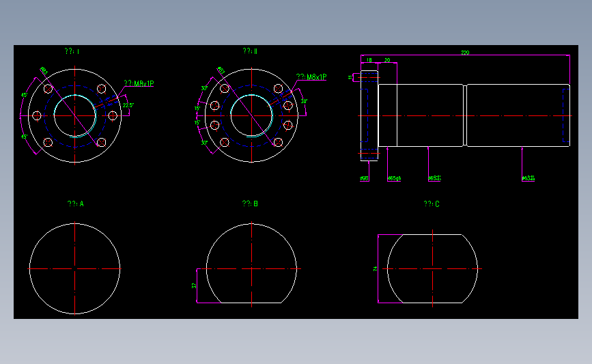Click the '??: II' view title

coord(250,51)
